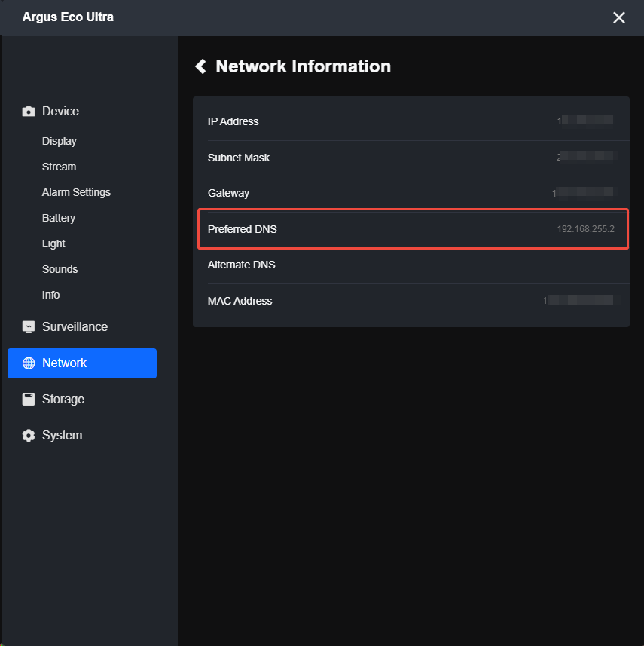
Task: Click the Alternate DNS row label
Action: (241, 265)
